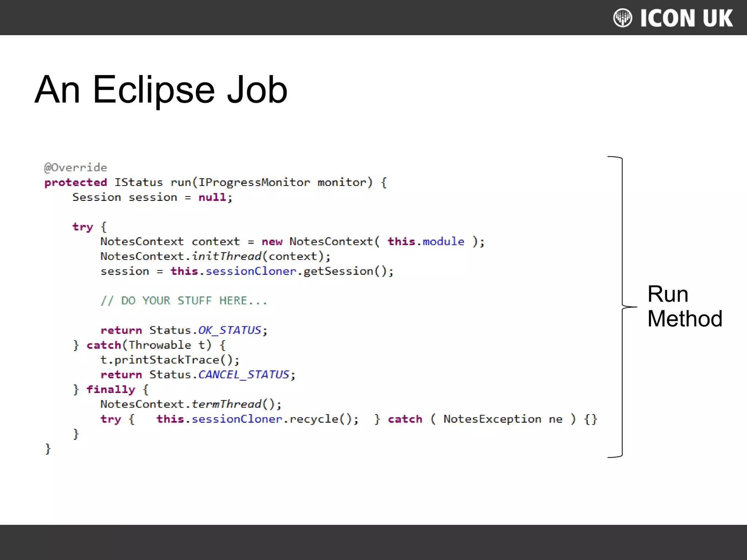Image resolution: width=747 pixels, height=560 pixels.
Task: Click the '} finally {' line
Action: [111, 390]
